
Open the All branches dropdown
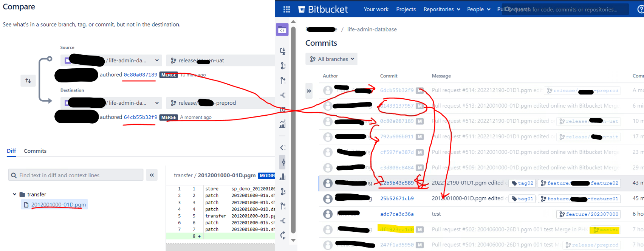point(331,59)
